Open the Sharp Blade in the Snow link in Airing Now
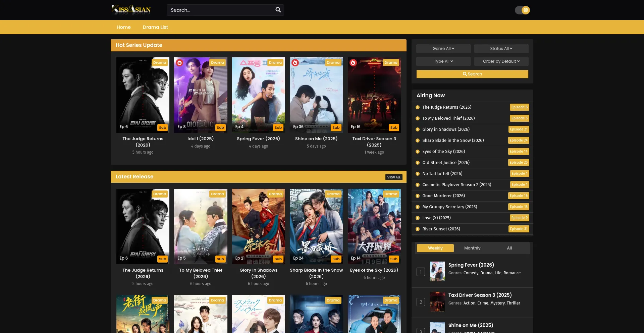 click(453, 141)
